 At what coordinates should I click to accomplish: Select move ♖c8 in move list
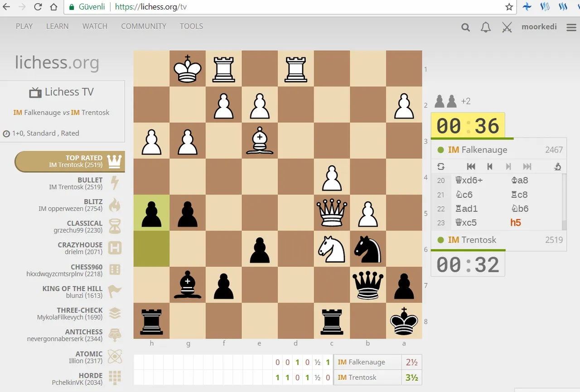[x=534, y=195]
